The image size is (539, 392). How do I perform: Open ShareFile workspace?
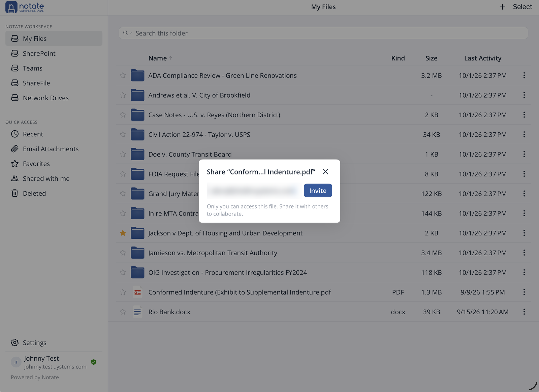(x=54, y=83)
